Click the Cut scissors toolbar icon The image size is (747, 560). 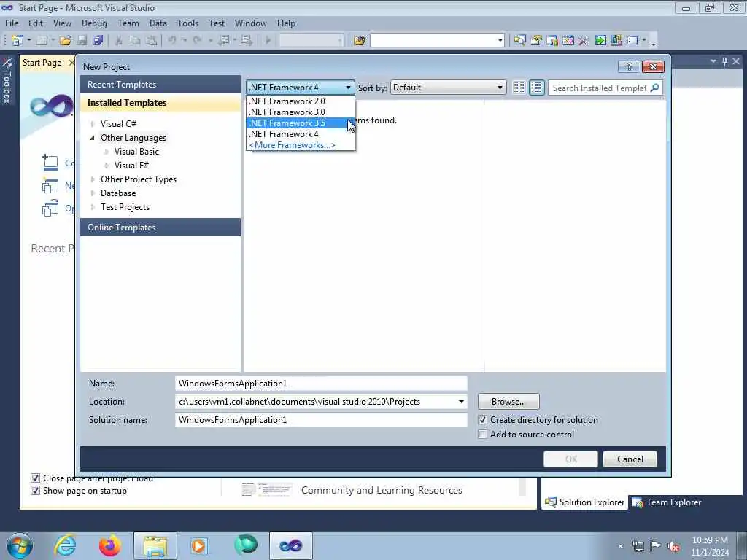(119, 41)
